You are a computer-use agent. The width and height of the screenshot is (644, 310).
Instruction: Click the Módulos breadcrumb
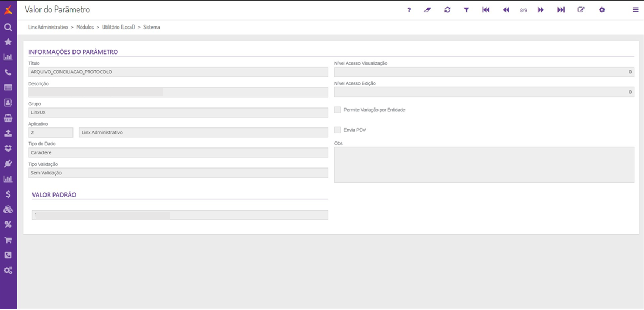pos(85,27)
